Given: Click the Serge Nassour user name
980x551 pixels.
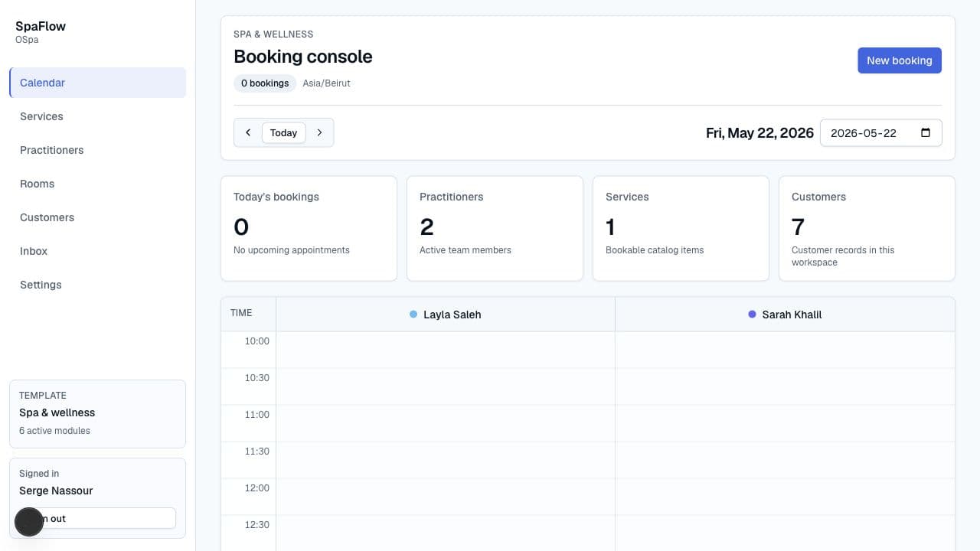Looking at the screenshot, I should [x=56, y=491].
